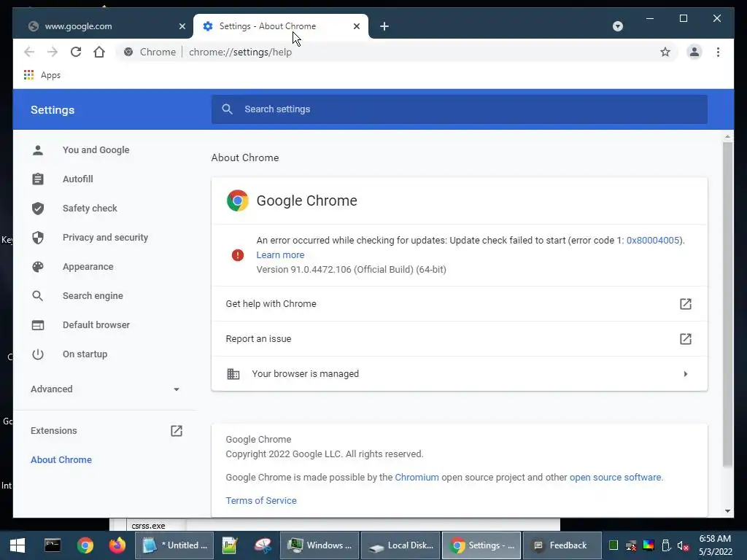747x560 pixels.
Task: Open the Safety check section
Action: 90,208
